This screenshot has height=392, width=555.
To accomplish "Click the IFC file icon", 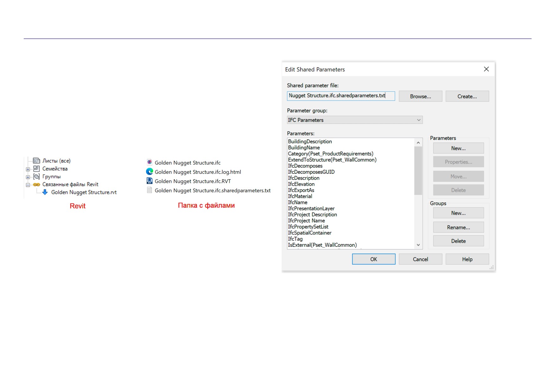I will 150,162.
